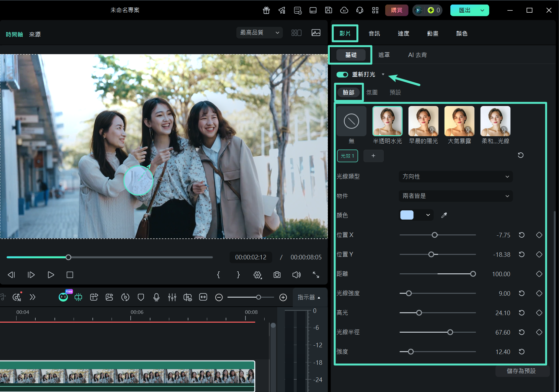Click the preview volume speaker icon

pyautogui.click(x=296, y=275)
